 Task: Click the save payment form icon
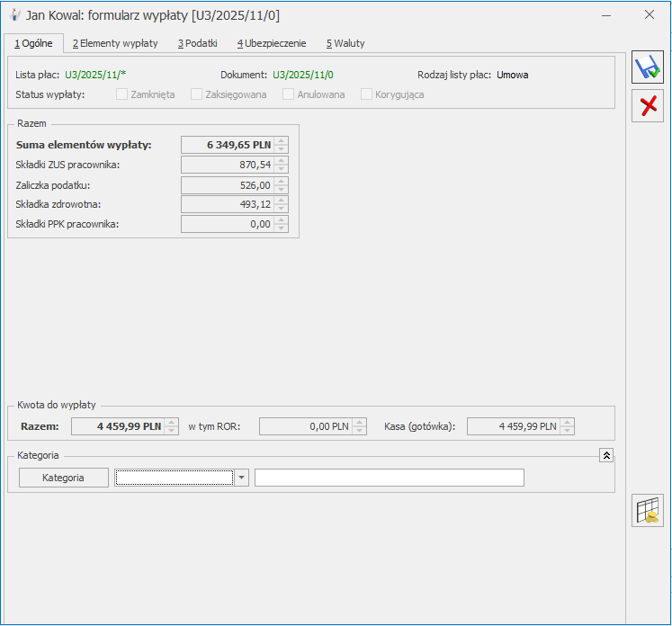click(647, 67)
